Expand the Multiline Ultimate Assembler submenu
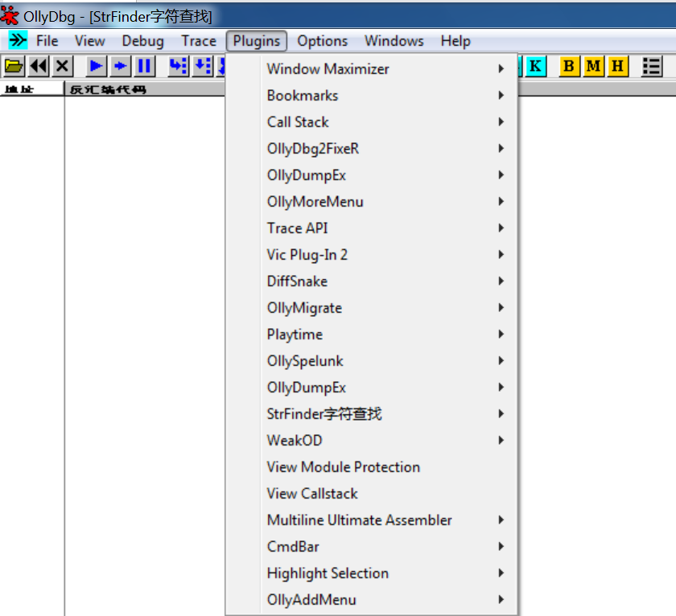Viewport: 676px width, 616px height. click(x=372, y=520)
